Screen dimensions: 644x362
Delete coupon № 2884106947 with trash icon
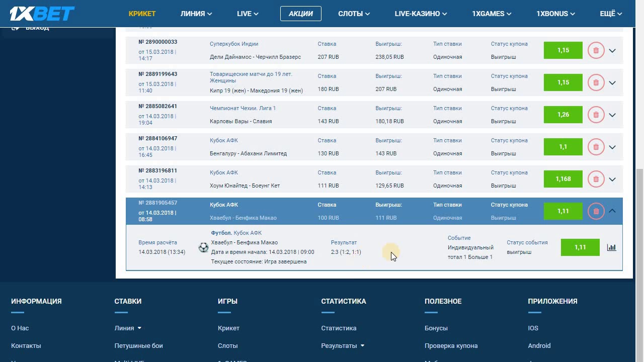point(596,147)
